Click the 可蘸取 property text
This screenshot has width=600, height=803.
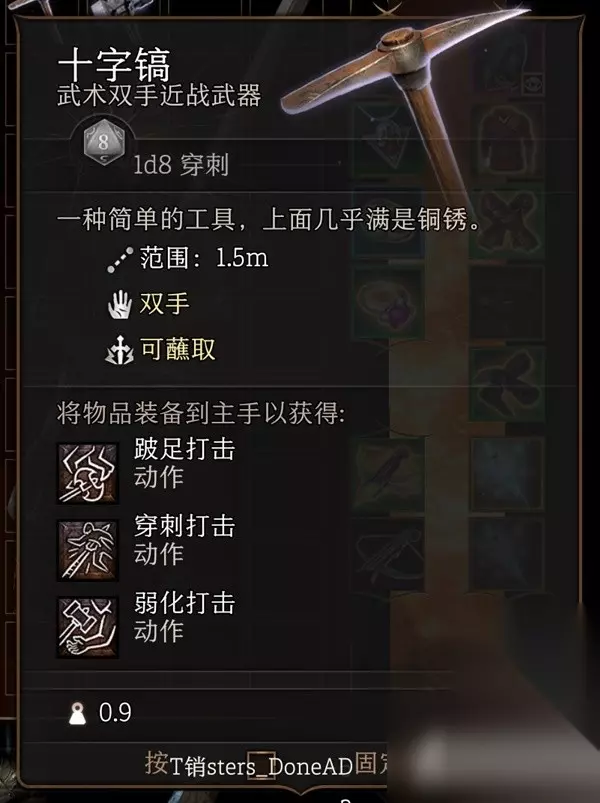pos(178,349)
